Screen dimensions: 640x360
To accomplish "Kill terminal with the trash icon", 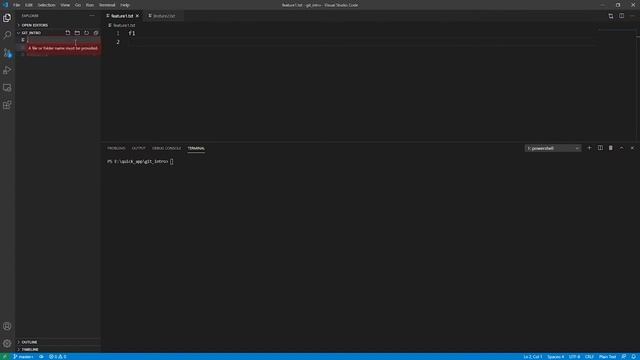I will [x=611, y=148].
